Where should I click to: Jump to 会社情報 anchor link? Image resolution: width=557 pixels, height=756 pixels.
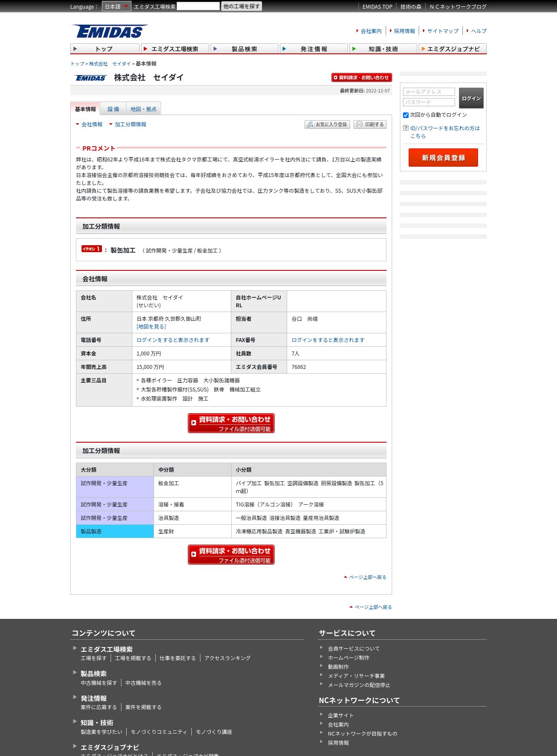pyautogui.click(x=92, y=125)
